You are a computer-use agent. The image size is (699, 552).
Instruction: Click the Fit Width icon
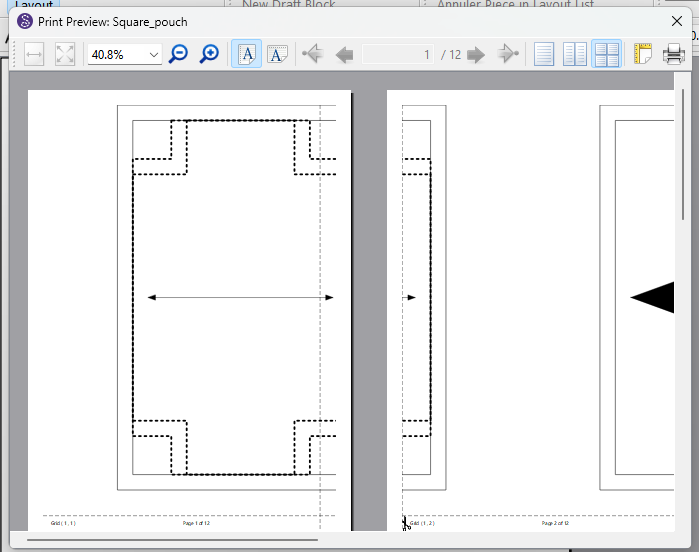(x=34, y=54)
